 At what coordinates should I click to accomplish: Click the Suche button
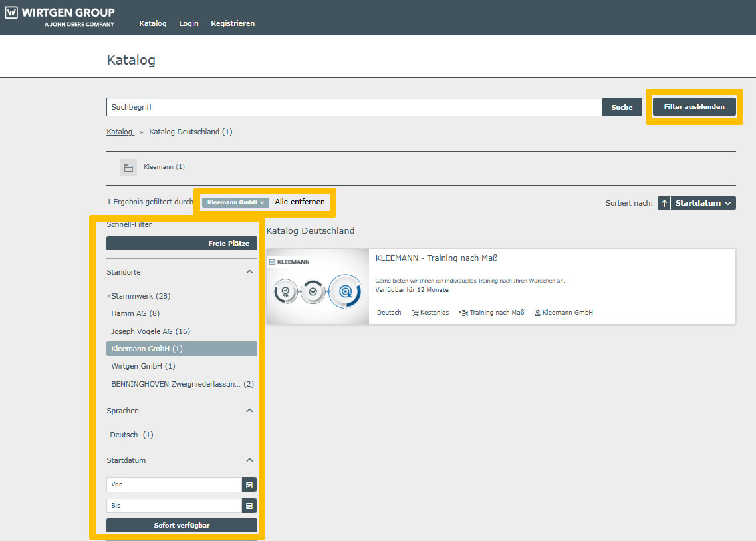622,107
